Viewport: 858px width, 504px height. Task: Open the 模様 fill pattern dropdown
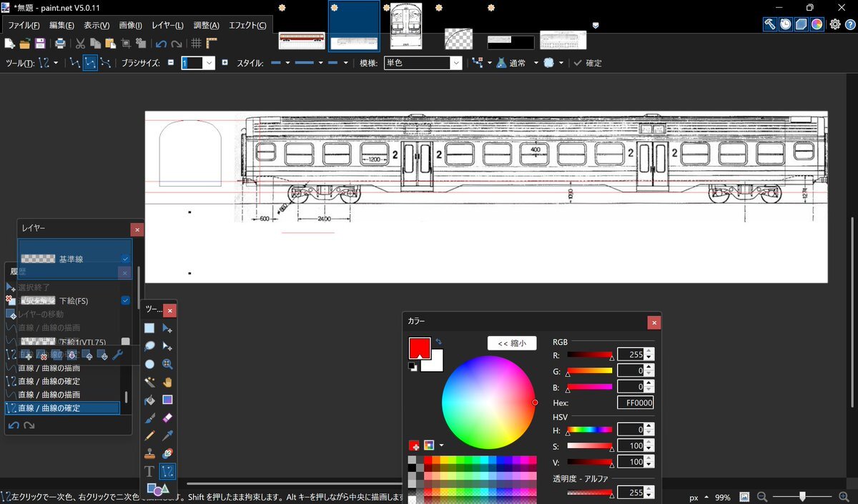pyautogui.click(x=455, y=63)
